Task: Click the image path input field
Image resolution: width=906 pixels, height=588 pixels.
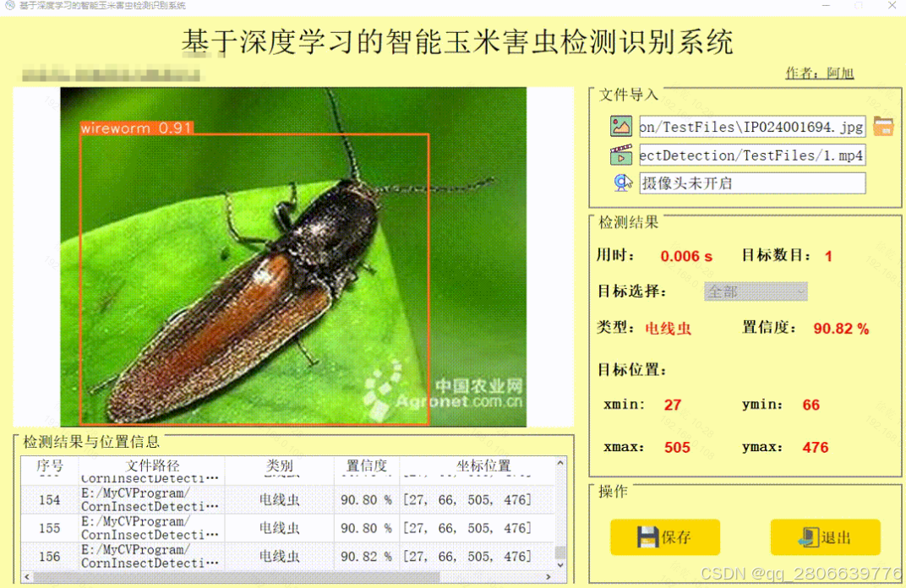Action: (x=750, y=126)
